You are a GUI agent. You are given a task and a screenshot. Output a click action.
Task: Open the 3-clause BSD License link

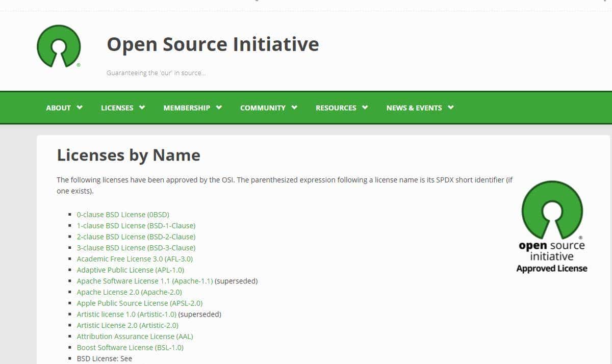136,248
